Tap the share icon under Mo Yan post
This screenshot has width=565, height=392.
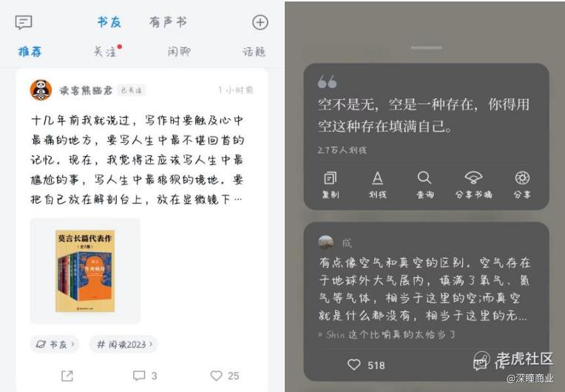pyautogui.click(x=67, y=376)
